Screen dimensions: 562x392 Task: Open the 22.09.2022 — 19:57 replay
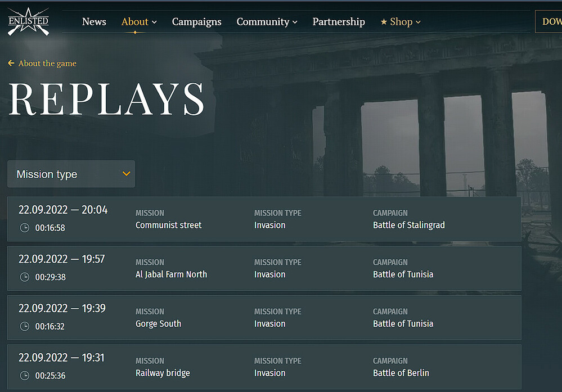(x=264, y=268)
